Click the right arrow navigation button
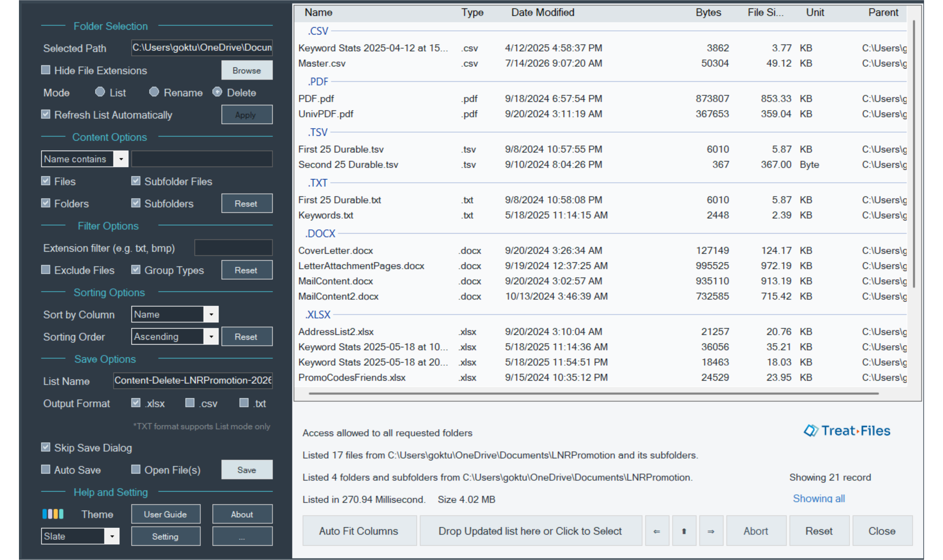Image resolution: width=943 pixels, height=560 pixels. 711,531
